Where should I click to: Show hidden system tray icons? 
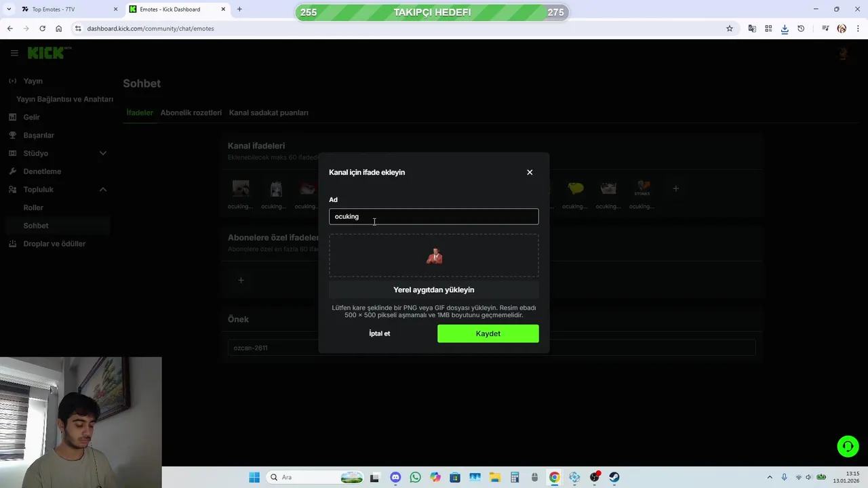pyautogui.click(x=770, y=477)
